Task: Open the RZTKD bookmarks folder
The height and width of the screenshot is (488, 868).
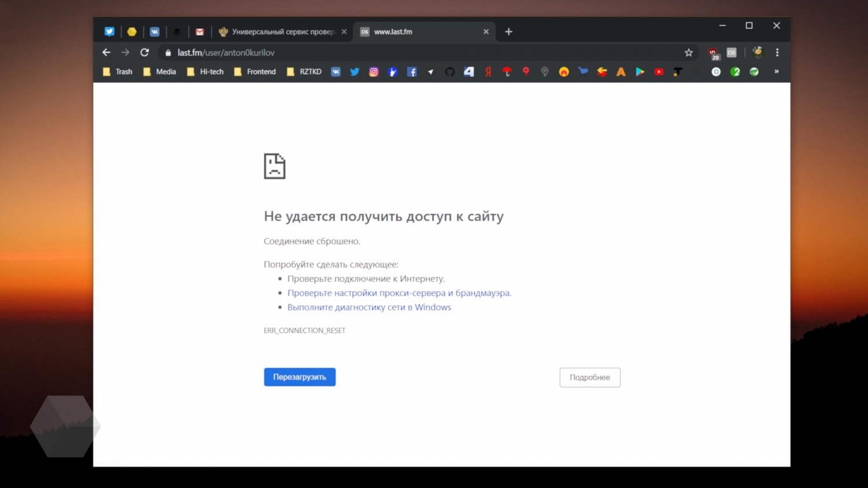Action: click(304, 72)
